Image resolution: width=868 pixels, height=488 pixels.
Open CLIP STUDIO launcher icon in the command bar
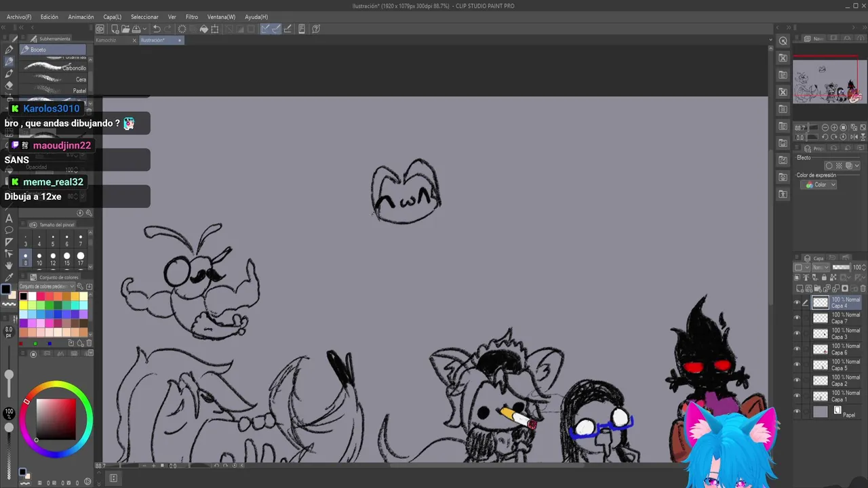tap(100, 28)
